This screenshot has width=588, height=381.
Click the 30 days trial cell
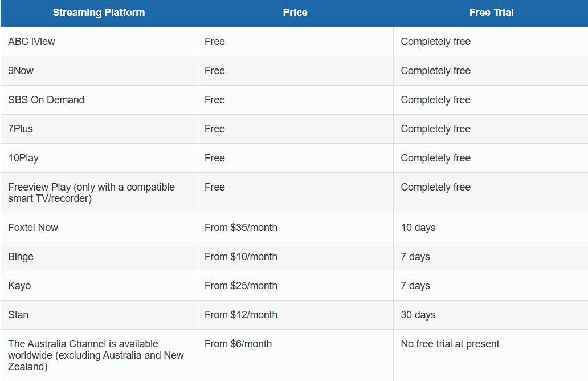point(491,315)
